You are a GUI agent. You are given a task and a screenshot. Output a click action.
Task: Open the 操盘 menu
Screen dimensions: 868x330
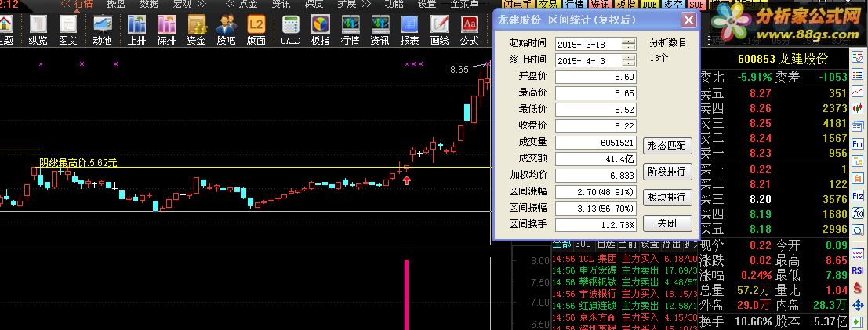[x=116, y=5]
